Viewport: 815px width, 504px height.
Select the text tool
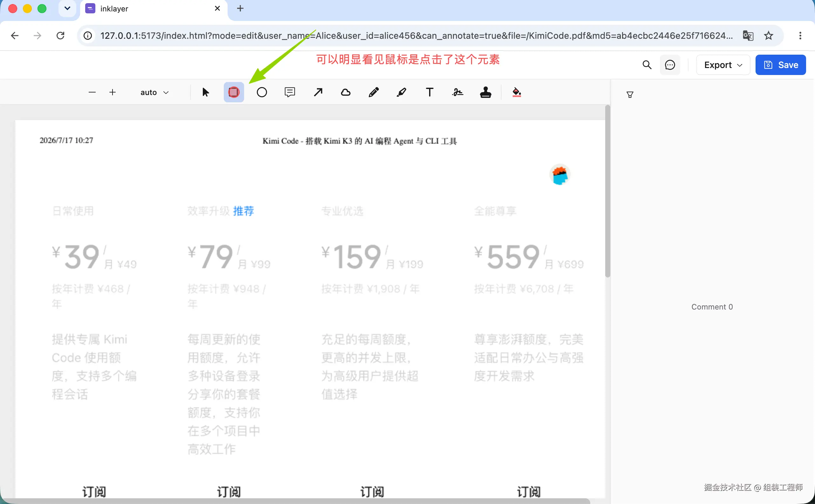[x=430, y=92]
